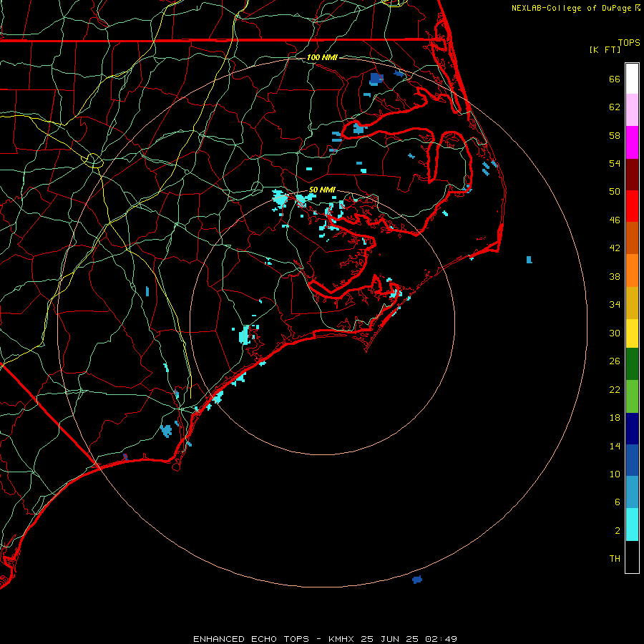Click the 22 legend value
The image size is (644, 644).
615,389
